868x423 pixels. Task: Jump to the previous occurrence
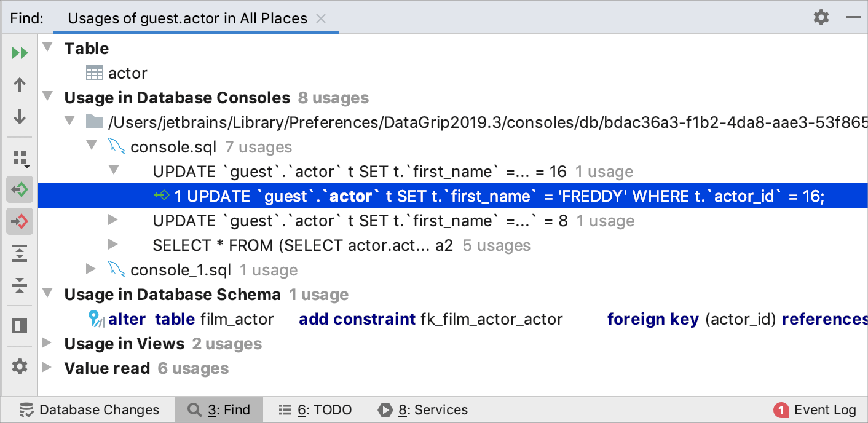(20, 84)
